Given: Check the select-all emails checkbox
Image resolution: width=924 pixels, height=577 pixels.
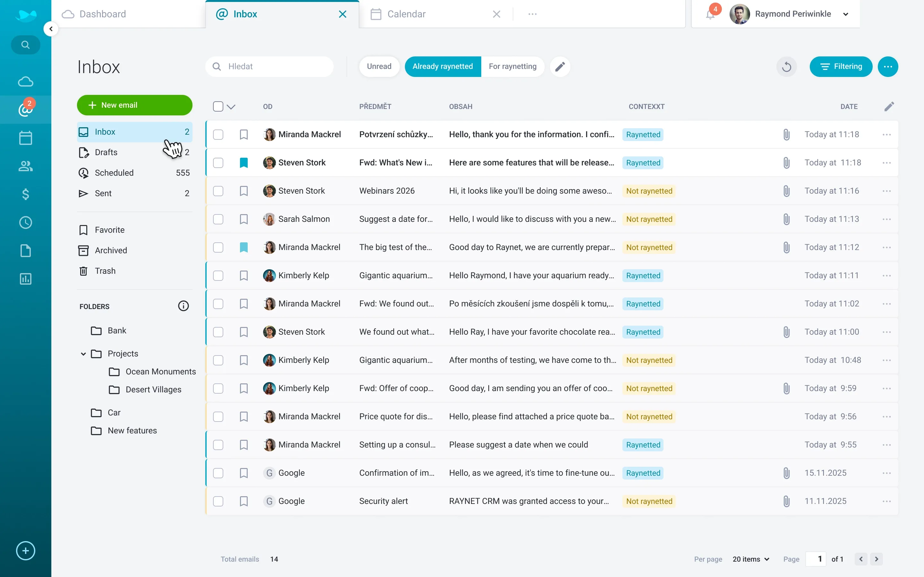Looking at the screenshot, I should tap(218, 106).
